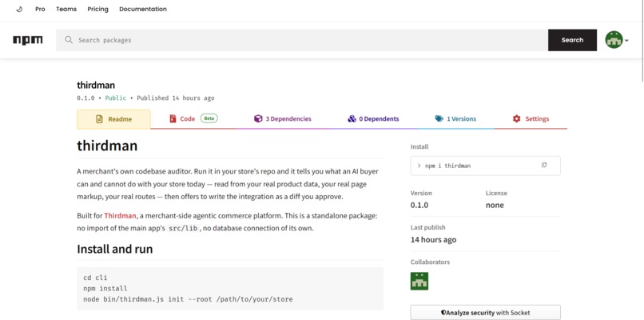Click the src/lib inline code
This screenshot has width=644, height=320.
pos(184,228)
